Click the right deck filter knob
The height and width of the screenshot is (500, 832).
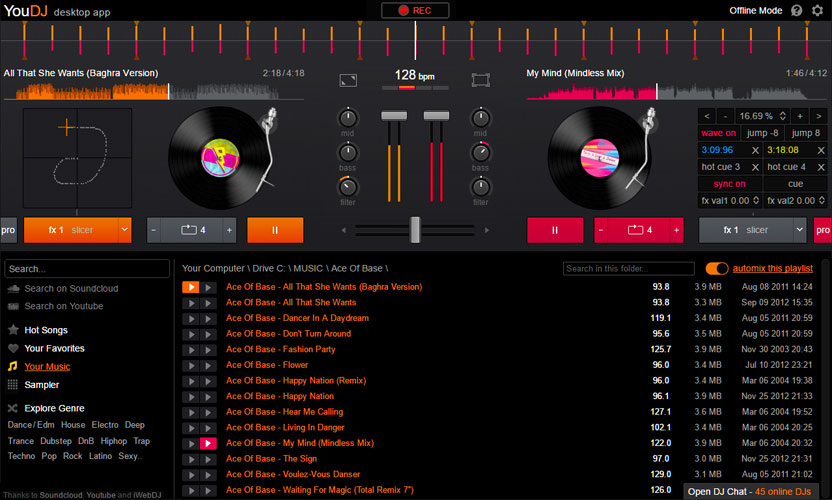coord(481,187)
